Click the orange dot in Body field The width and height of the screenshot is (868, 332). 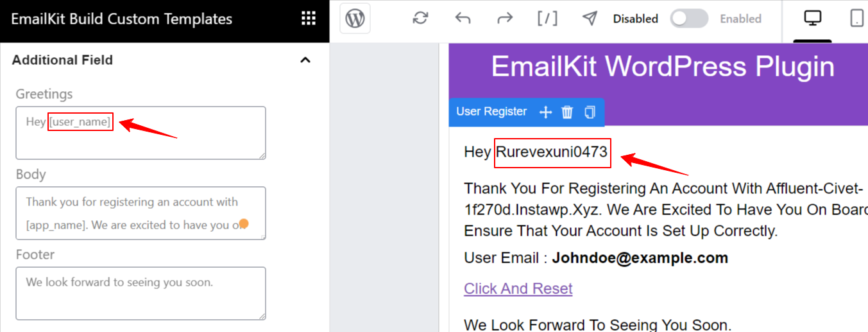point(243,223)
